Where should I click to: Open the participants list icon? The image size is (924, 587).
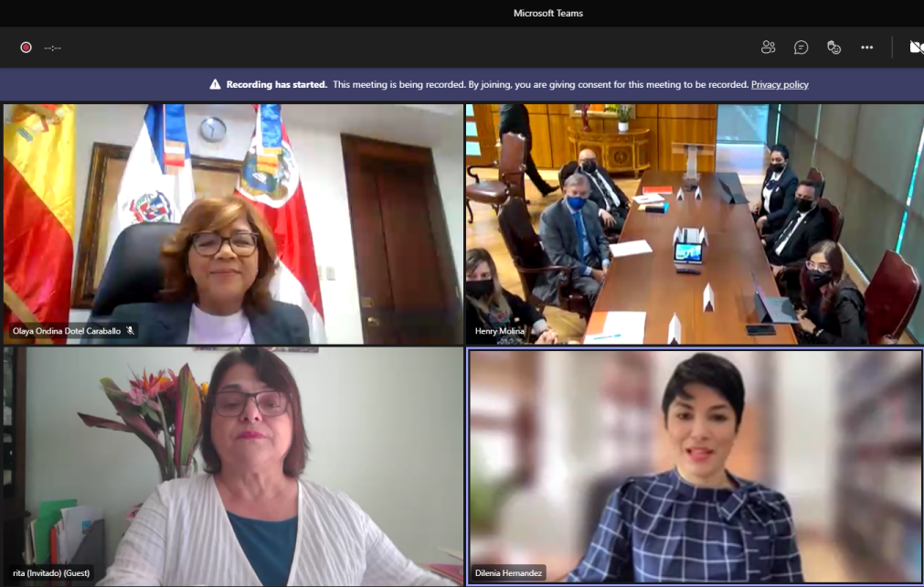pos(768,48)
